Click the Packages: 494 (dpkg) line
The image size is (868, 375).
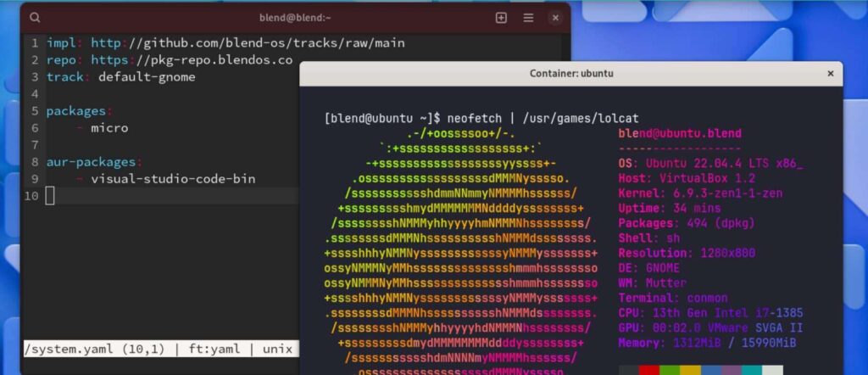pyautogui.click(x=687, y=223)
